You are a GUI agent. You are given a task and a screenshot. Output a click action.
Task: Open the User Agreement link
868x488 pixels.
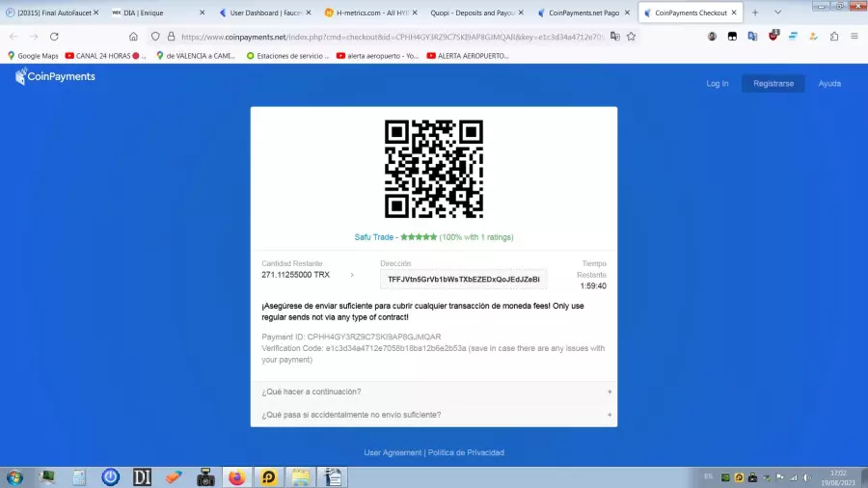pos(393,452)
